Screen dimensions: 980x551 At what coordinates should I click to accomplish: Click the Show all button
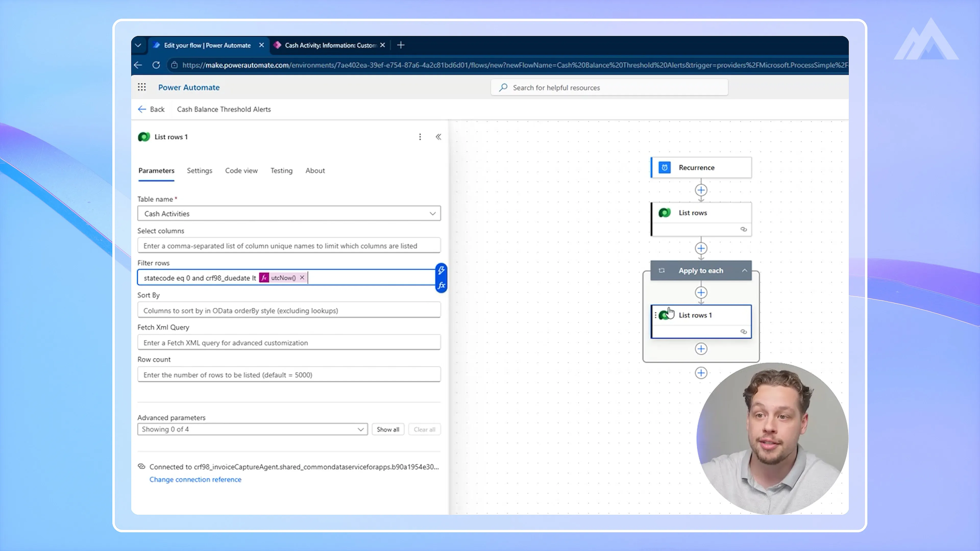tap(388, 429)
